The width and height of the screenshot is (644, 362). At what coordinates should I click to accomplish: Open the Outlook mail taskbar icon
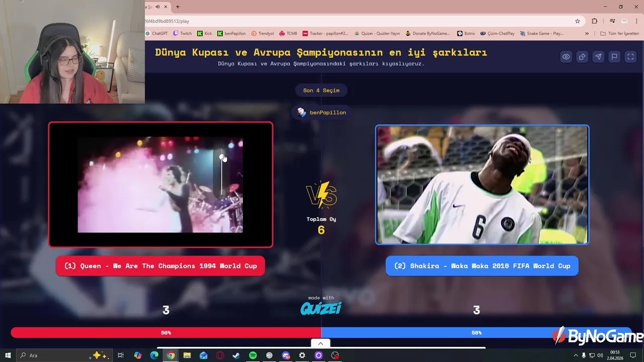(203, 355)
